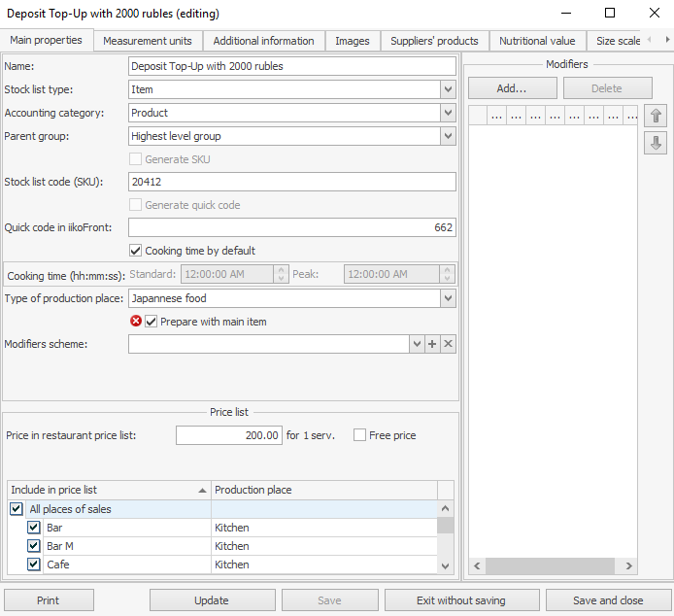Open Type of production place dropdown

coord(447,298)
